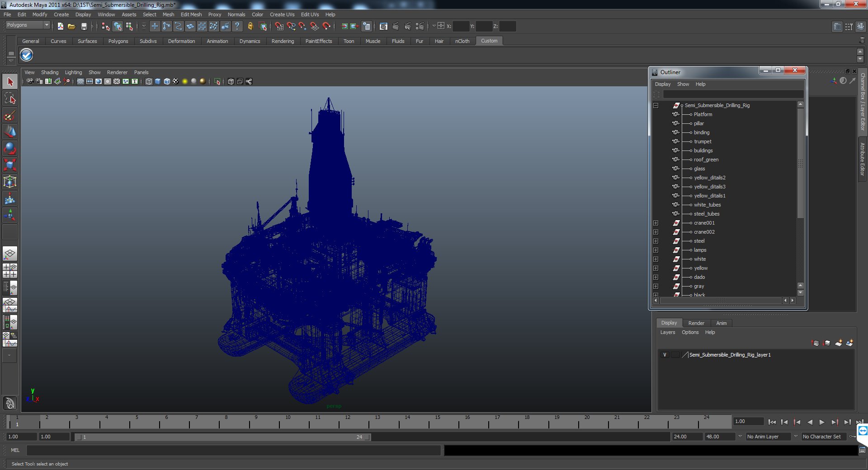Click viewport select camera icon
Viewport: 868px width, 470px height.
[30, 81]
